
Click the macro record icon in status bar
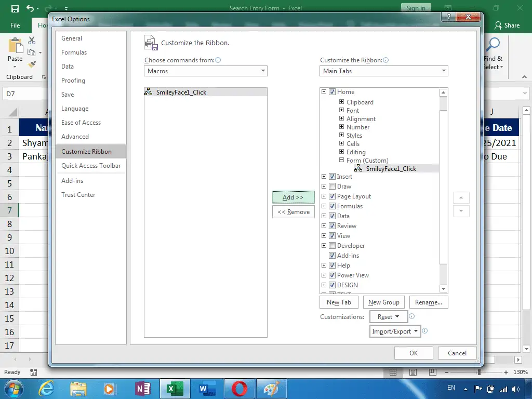tap(33, 372)
